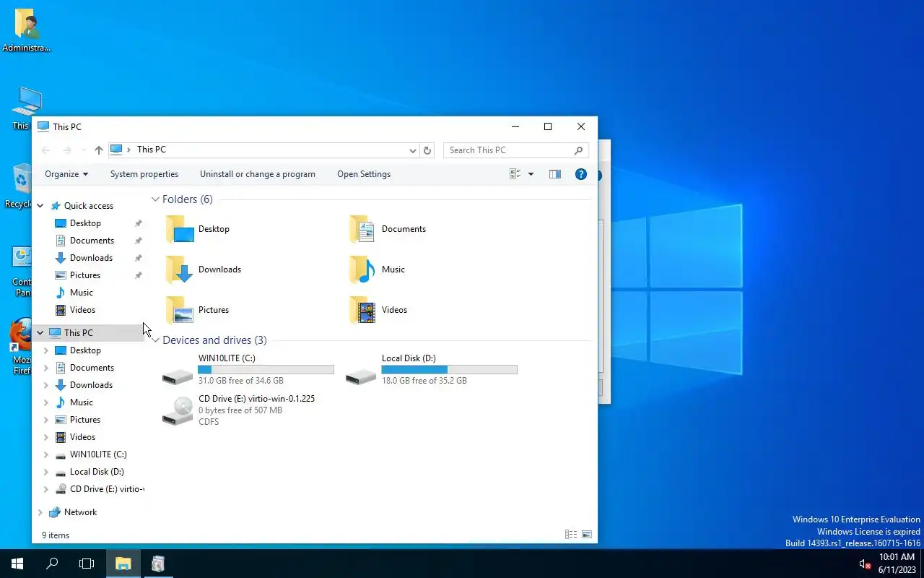Click Open Settings in toolbar
The height and width of the screenshot is (578, 924).
pyautogui.click(x=364, y=174)
